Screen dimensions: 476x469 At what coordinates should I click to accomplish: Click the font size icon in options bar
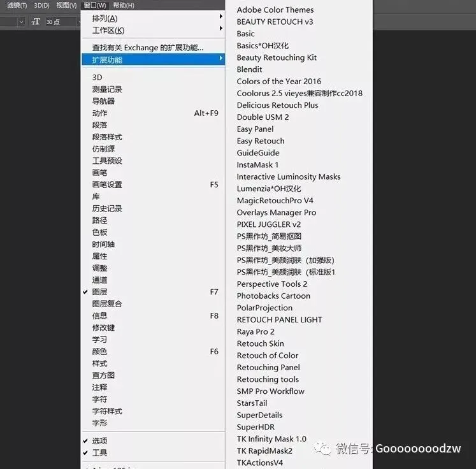pos(35,22)
